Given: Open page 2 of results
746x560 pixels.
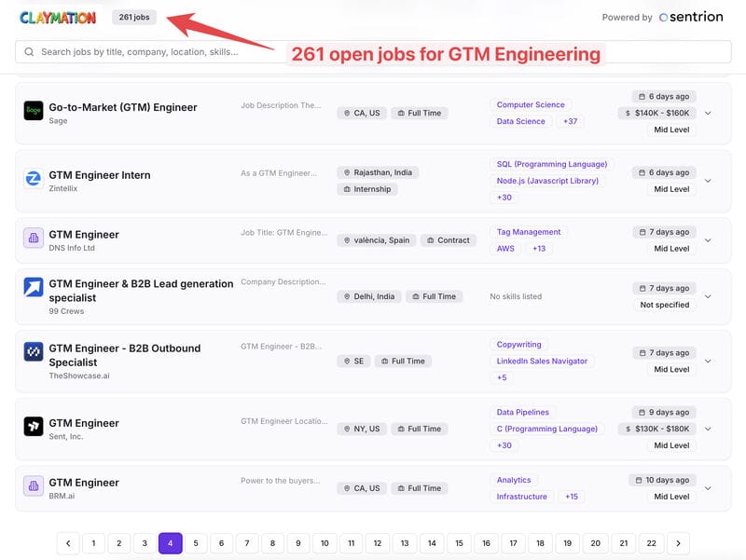Looking at the screenshot, I should [x=119, y=543].
